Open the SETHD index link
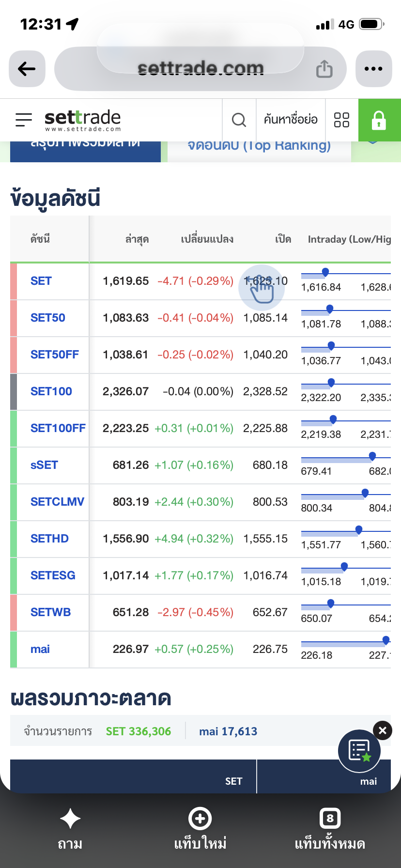This screenshot has width=401, height=868. click(x=49, y=539)
